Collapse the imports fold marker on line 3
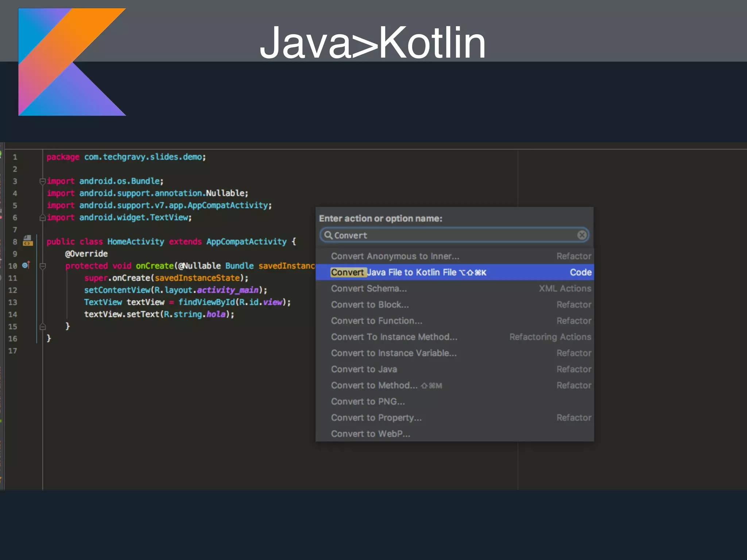Image resolution: width=747 pixels, height=560 pixels. pyautogui.click(x=42, y=181)
